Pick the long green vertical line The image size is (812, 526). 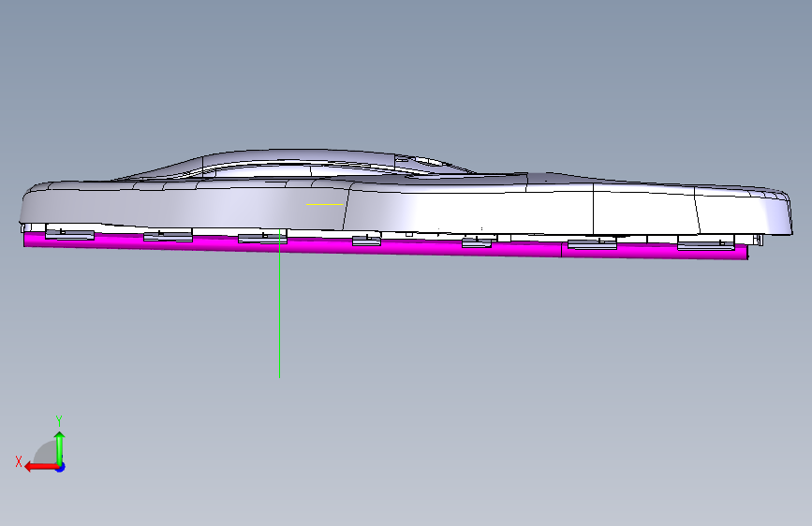click(x=280, y=304)
